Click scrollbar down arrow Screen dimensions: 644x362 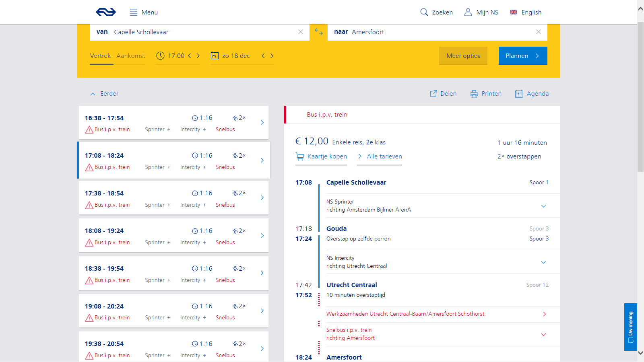click(x=640, y=353)
